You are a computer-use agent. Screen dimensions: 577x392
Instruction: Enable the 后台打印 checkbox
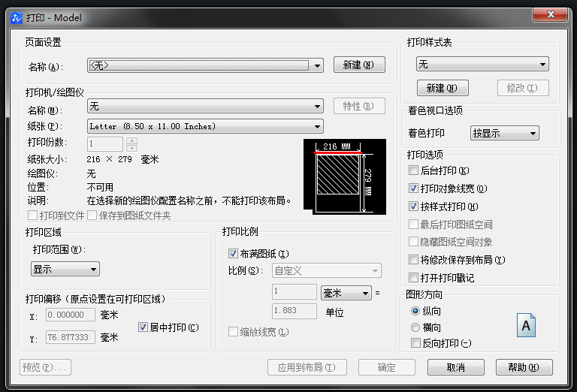(x=414, y=171)
